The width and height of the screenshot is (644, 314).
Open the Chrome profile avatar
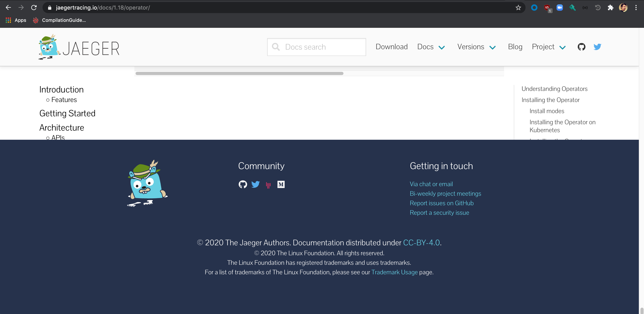click(624, 8)
